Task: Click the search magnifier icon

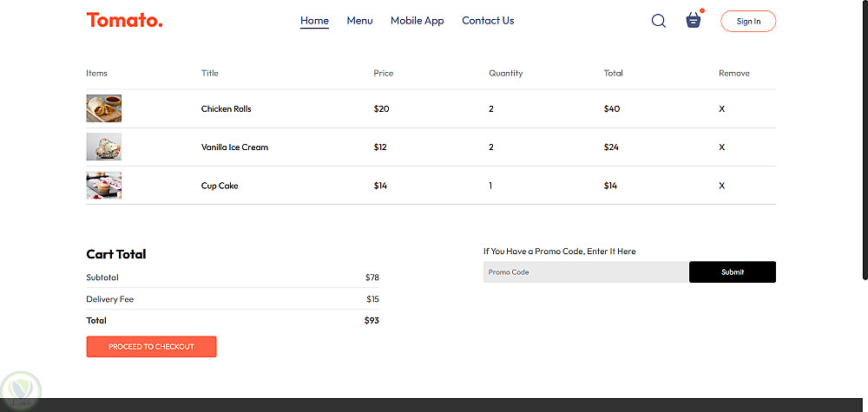Action: coord(658,21)
